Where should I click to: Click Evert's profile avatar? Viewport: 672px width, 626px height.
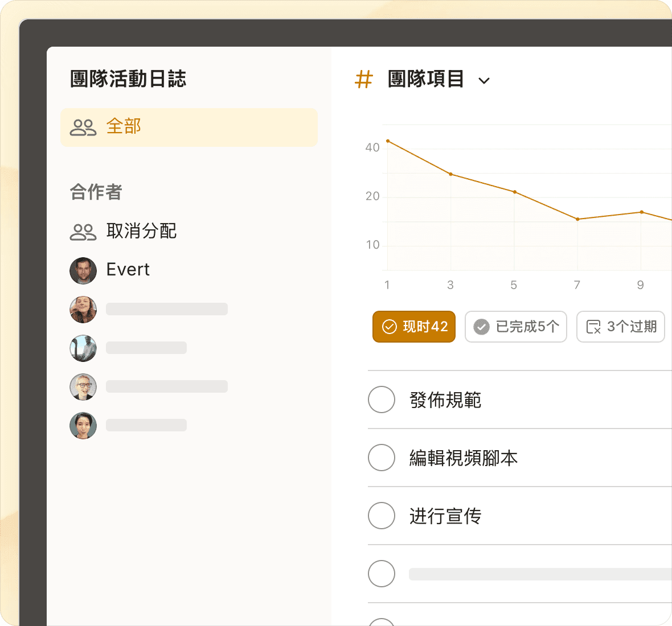tap(83, 270)
